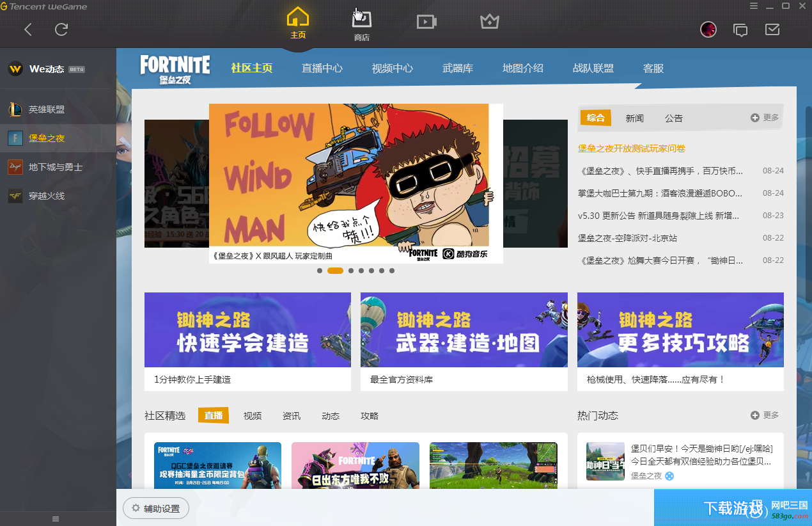Click 更多 beside 热门动态
Screen dimensions: 812x526
pos(765,415)
